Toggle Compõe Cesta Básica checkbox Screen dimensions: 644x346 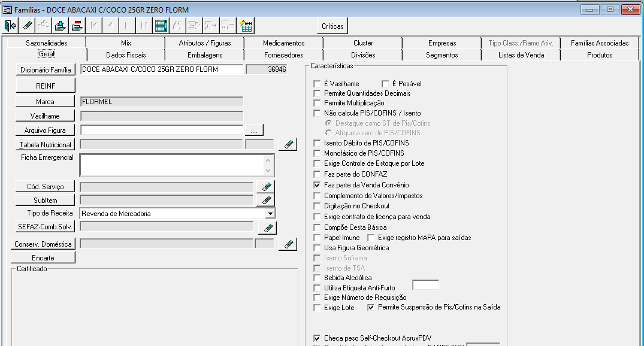(x=317, y=227)
